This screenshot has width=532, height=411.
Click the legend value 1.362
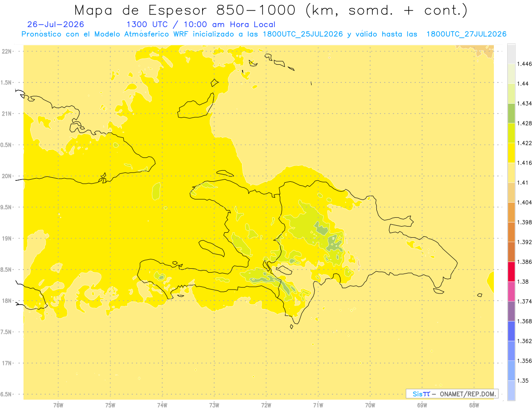point(524,341)
